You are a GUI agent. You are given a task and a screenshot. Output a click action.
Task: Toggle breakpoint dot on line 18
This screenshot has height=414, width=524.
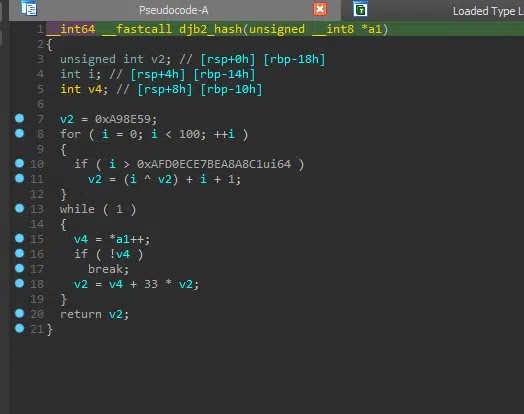[19, 283]
